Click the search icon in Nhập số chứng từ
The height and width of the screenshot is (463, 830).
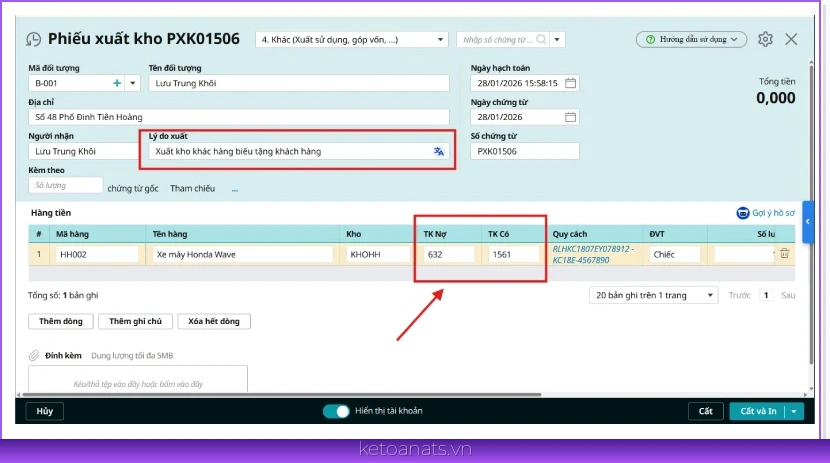[x=541, y=39]
